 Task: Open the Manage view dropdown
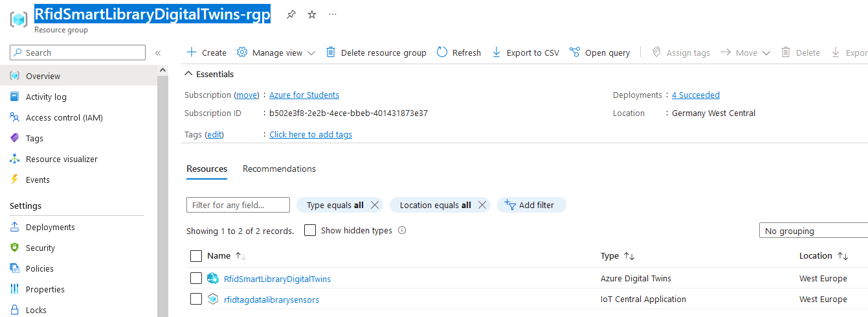click(276, 53)
